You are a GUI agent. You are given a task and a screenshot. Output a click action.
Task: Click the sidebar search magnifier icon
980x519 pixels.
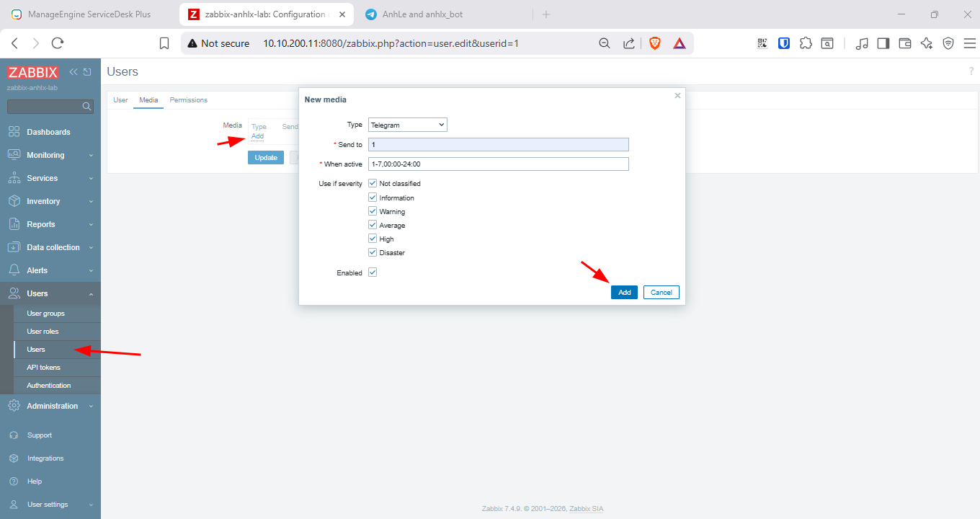point(86,107)
